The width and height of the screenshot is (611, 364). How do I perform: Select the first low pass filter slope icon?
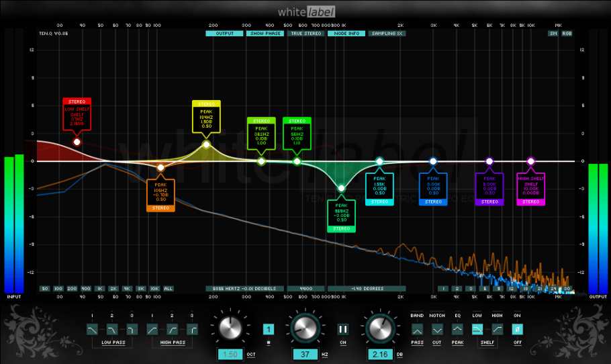pyautogui.click(x=92, y=330)
